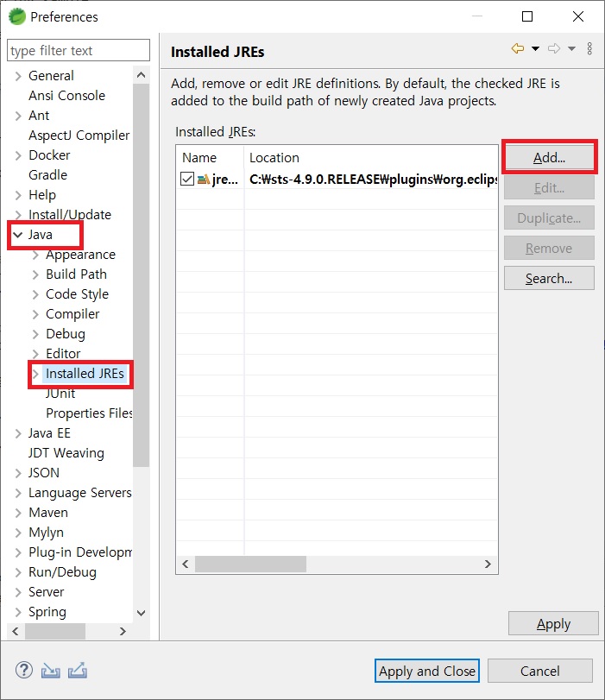
Task: Select Install/Update in the tree
Action: pyautogui.click(x=70, y=215)
